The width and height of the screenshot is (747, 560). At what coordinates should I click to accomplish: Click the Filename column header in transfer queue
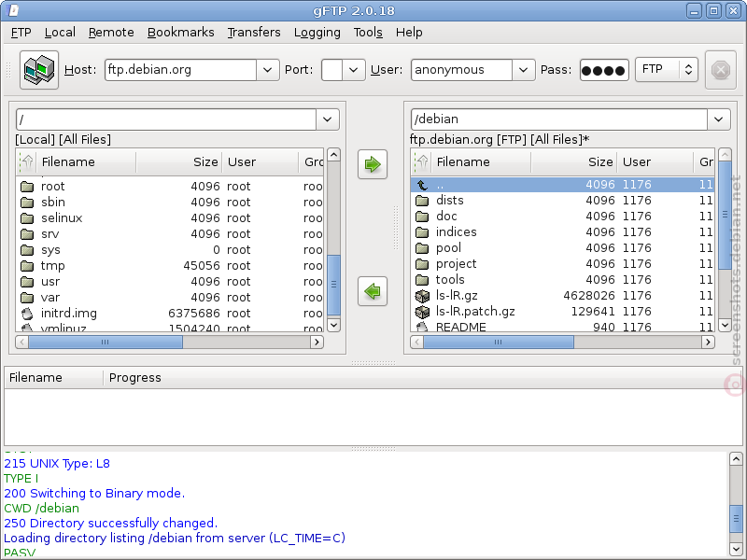tap(54, 378)
